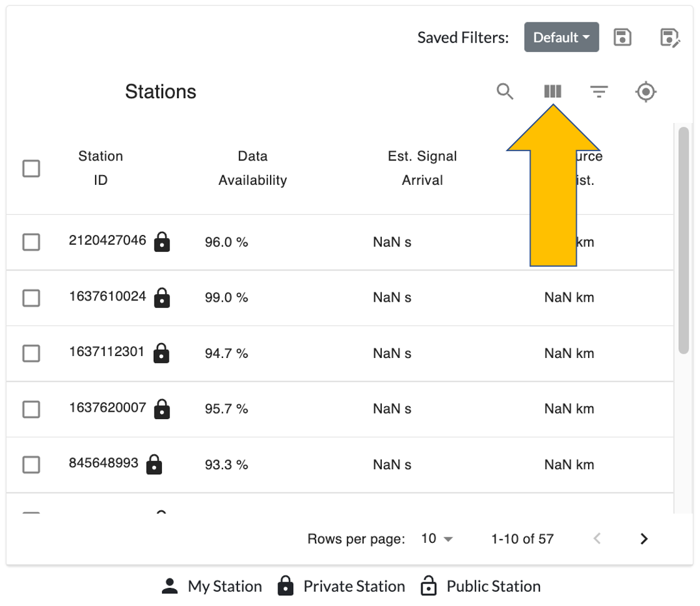Toggle the select-all stations header checkbox

31,169
